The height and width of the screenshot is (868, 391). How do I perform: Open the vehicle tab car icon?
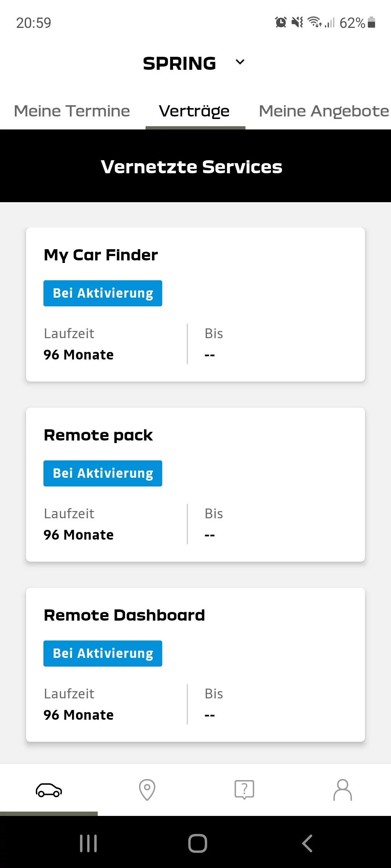[49, 790]
